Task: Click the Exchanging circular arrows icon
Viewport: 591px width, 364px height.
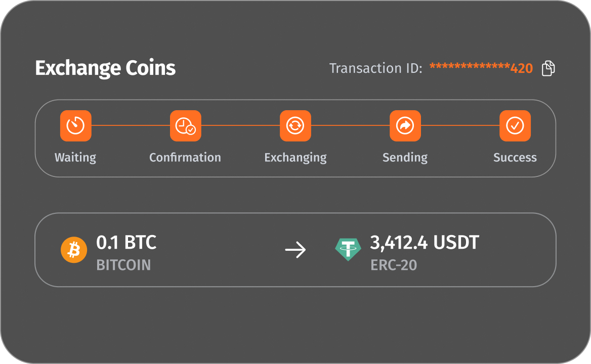Action: [295, 125]
